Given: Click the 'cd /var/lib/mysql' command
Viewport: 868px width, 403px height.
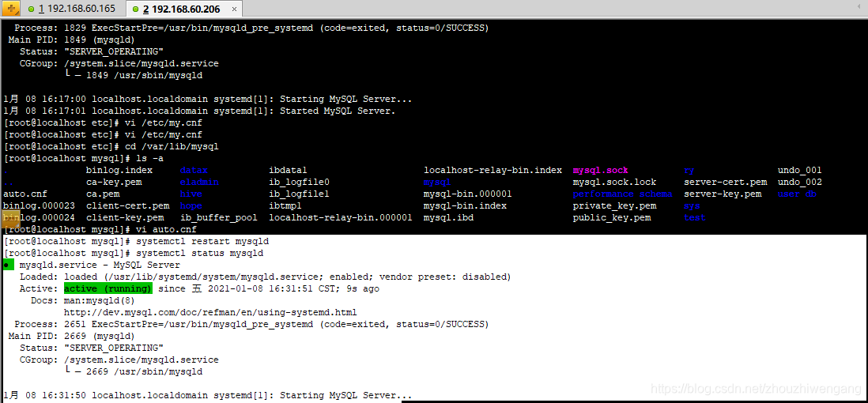Looking at the screenshot, I should pyautogui.click(x=172, y=147).
